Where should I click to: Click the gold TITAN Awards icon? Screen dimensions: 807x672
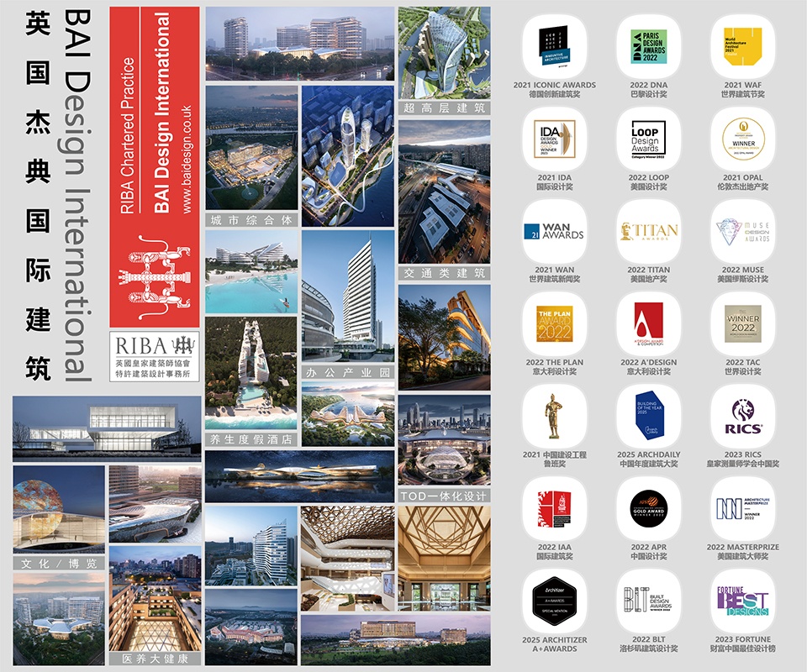[x=648, y=231]
